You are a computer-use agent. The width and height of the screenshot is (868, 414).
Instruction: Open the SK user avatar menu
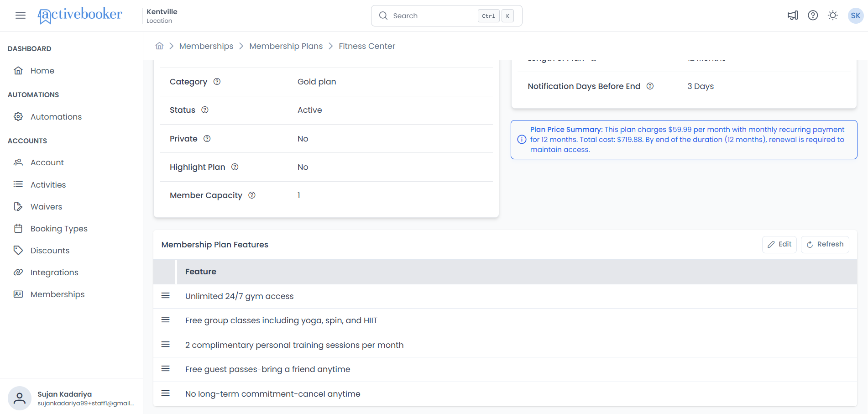[856, 16]
